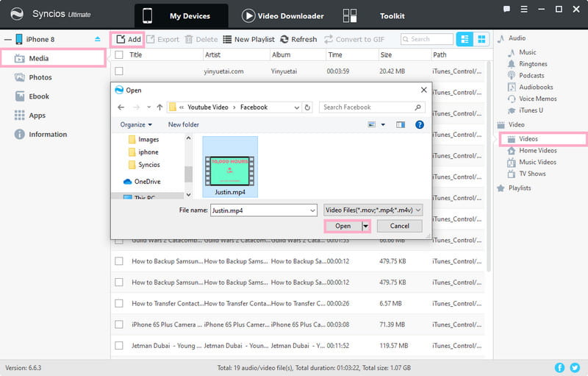This screenshot has width=588, height=376.
Task: Switch to list view icon
Action: 465,39
